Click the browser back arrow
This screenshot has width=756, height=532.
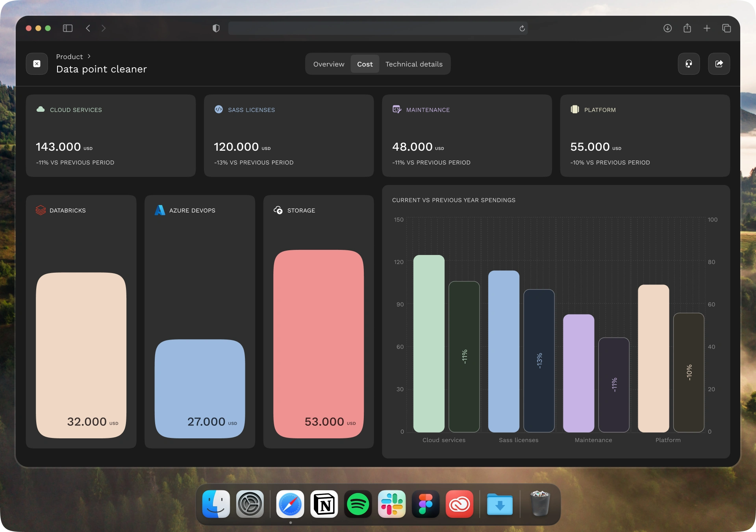click(88, 28)
